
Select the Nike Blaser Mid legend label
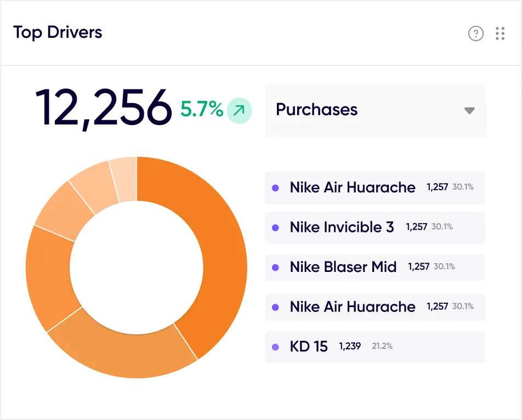point(343,267)
